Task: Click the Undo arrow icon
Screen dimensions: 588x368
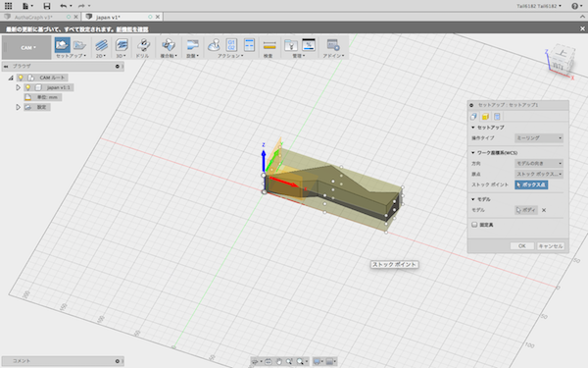Action: pyautogui.click(x=63, y=6)
